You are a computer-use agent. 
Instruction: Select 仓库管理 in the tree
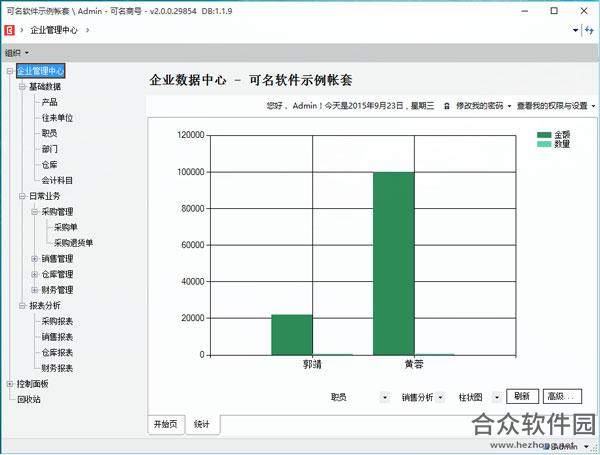click(x=57, y=274)
